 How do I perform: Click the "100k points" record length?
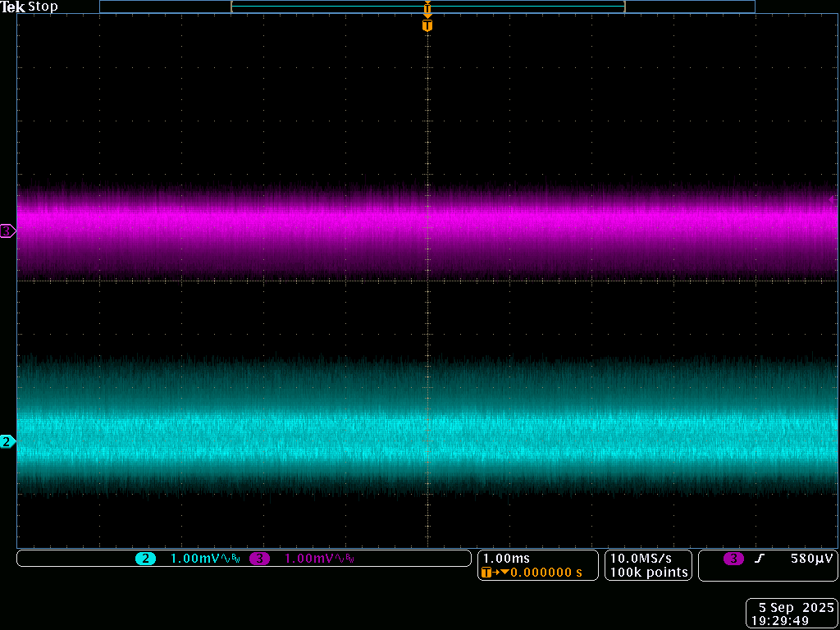[x=649, y=573]
